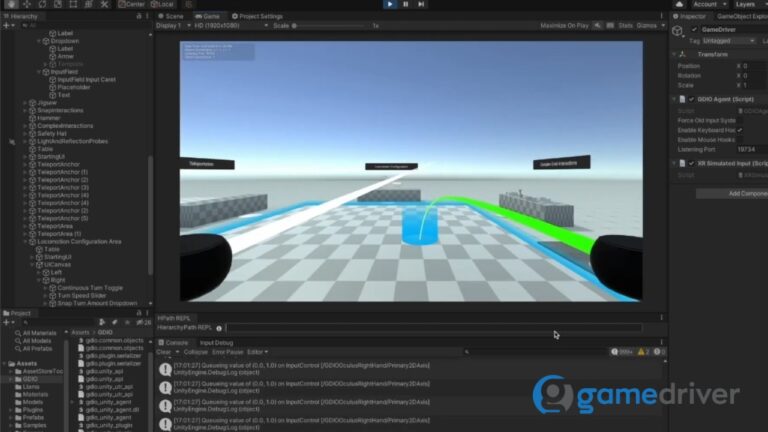Open the Game view options menu
Viewport: 768px width, 432px height.
[x=661, y=16]
